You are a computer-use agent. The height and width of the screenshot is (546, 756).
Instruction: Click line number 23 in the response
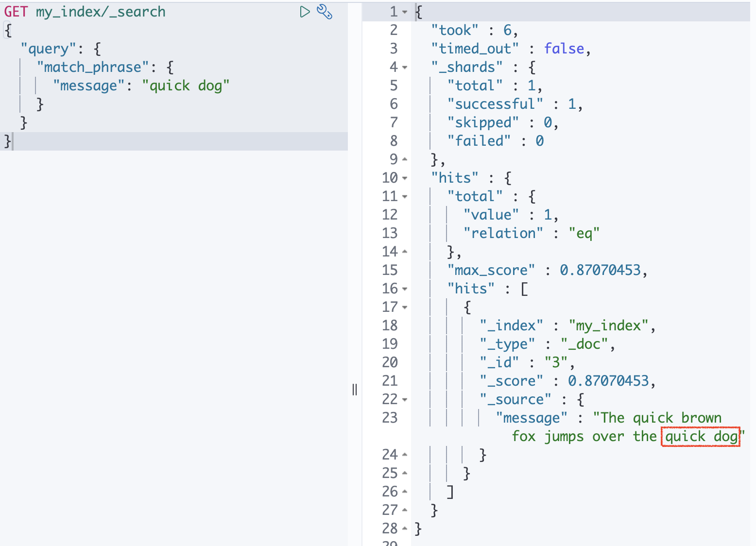tap(389, 417)
